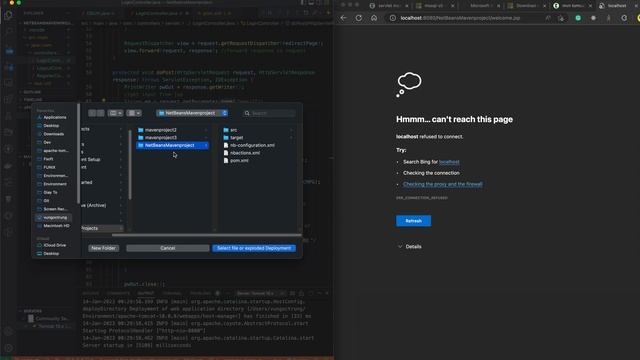Screen dimensions: 640x360
Task: Switch to pom.xml editor tab
Action: [x=214, y=13]
